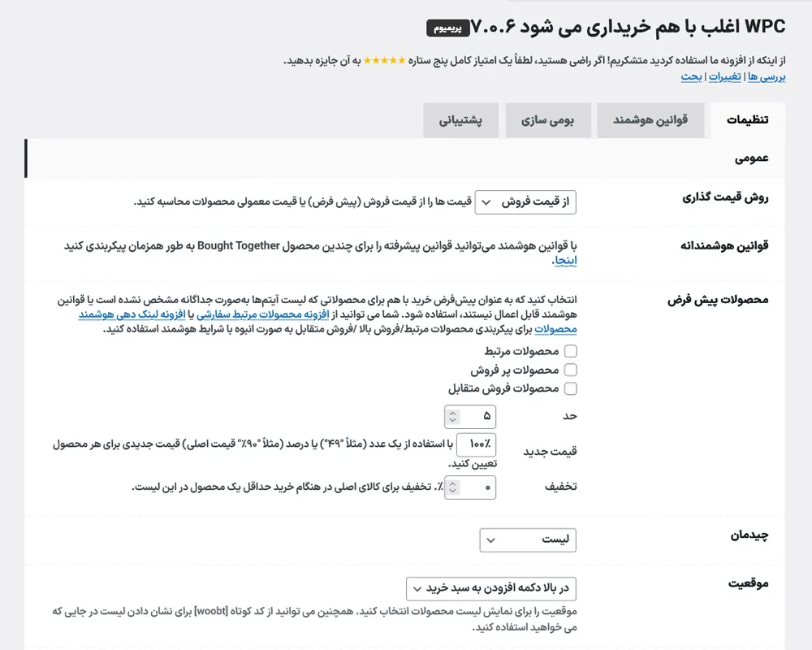
Task: Open the تنظیمات tab
Action: (x=747, y=120)
